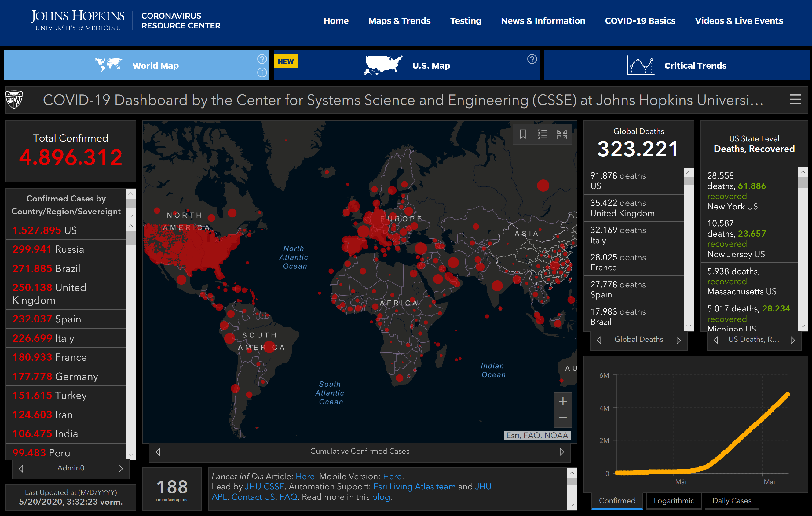Select the US row in confirmed cases list
The width and height of the screenshot is (812, 516).
66,230
